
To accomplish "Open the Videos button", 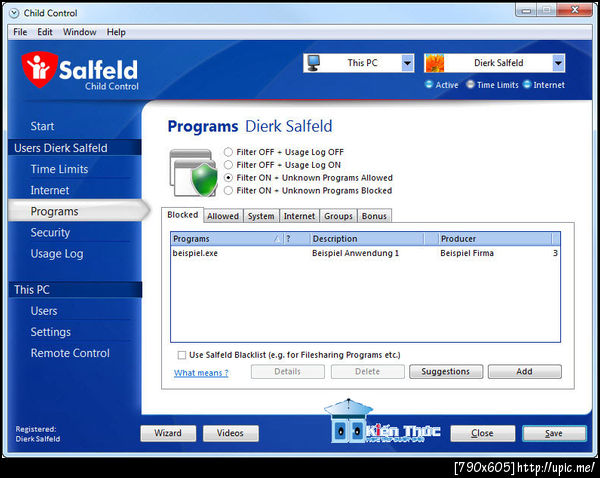I will click(230, 433).
